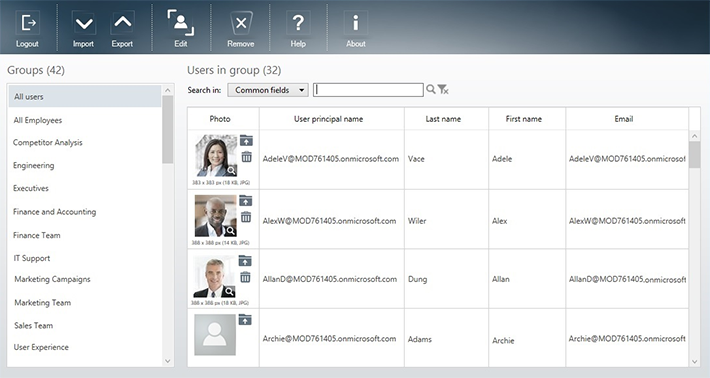Viewport: 710px width, 378px height.
Task: Click into the search text field
Action: (368, 90)
